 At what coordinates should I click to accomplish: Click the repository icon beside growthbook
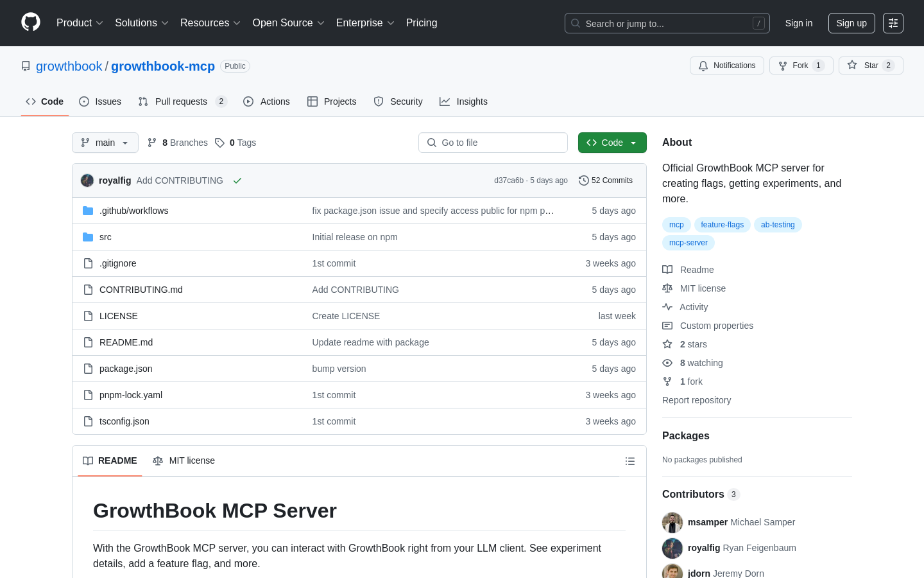[x=26, y=66]
